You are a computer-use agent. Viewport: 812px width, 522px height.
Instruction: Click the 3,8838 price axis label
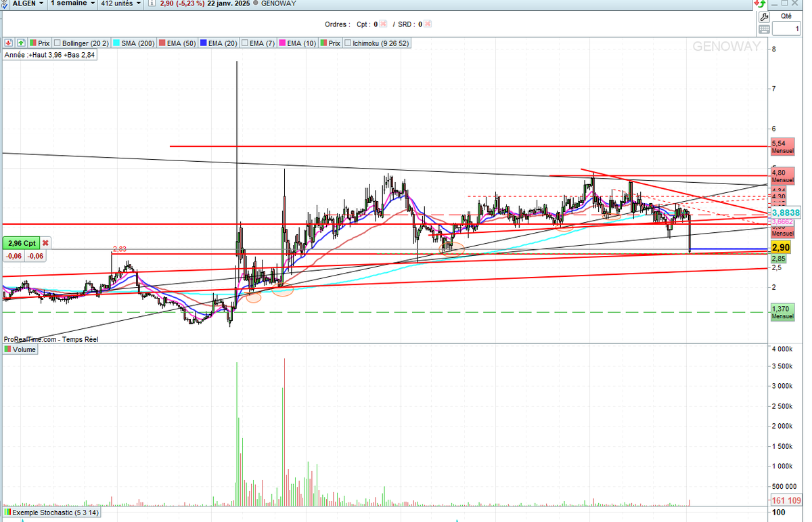786,213
